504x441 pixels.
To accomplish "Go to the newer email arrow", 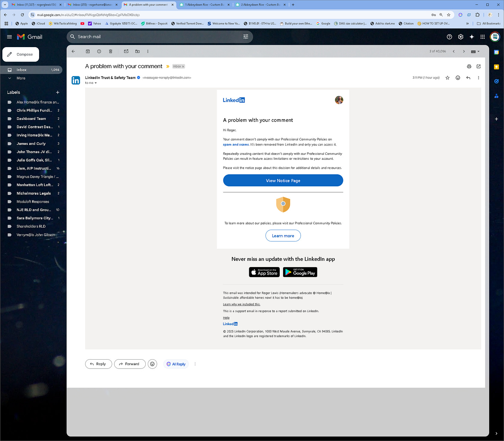I will coord(453,51).
